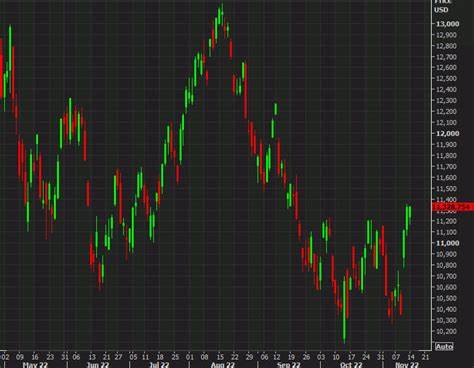The height and width of the screenshot is (368, 474).
Task: Click date label 26 on time axis
Action: click(x=306, y=357)
